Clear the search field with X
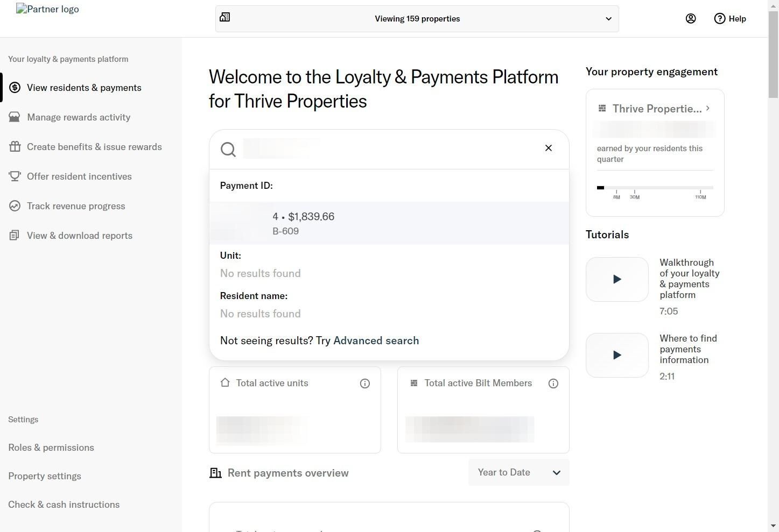 click(x=548, y=148)
